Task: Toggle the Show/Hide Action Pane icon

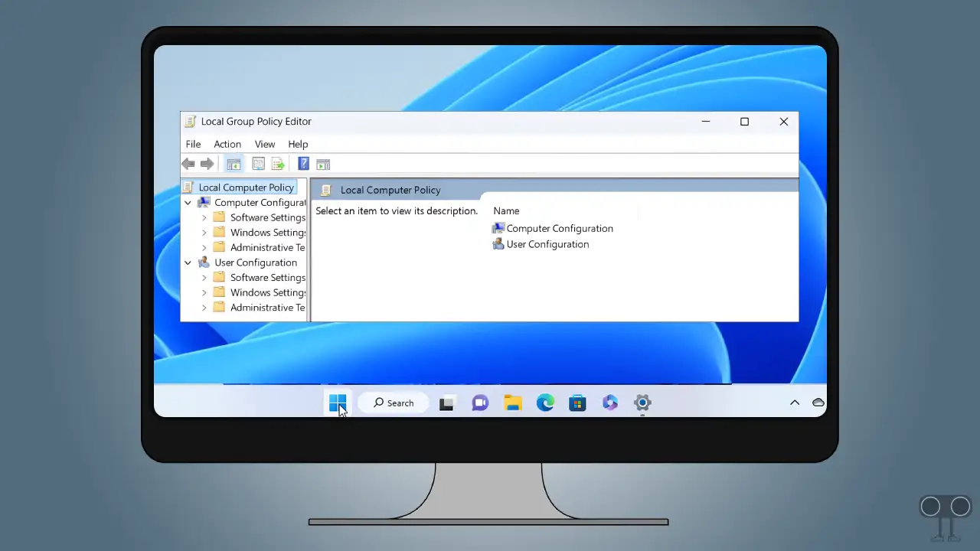Action: coord(323,164)
